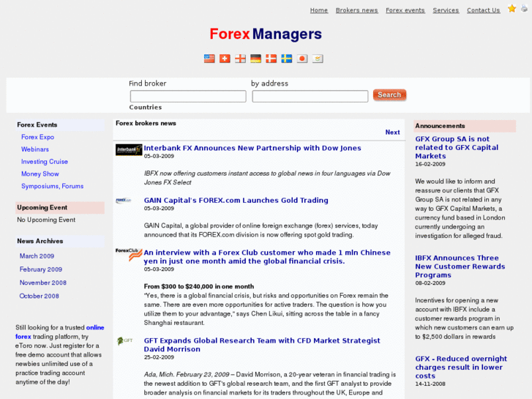Click the 08-02-2009 announcement date
Viewport: 532px width, 399px height.
click(430, 283)
